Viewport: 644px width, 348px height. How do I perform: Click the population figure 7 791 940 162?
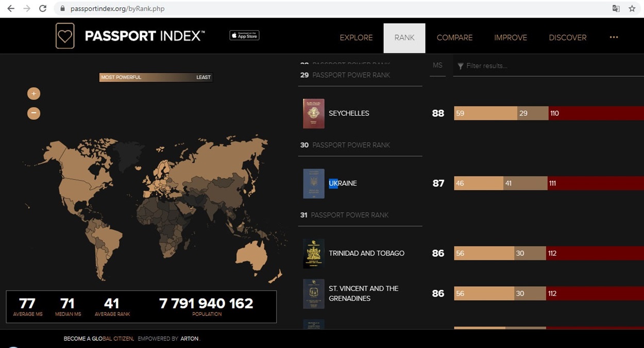click(207, 303)
